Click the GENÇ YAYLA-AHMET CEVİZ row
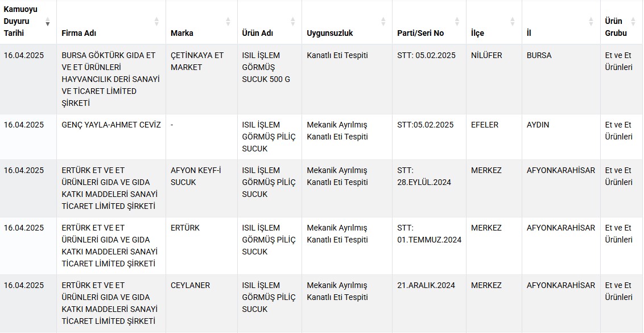 (322, 137)
